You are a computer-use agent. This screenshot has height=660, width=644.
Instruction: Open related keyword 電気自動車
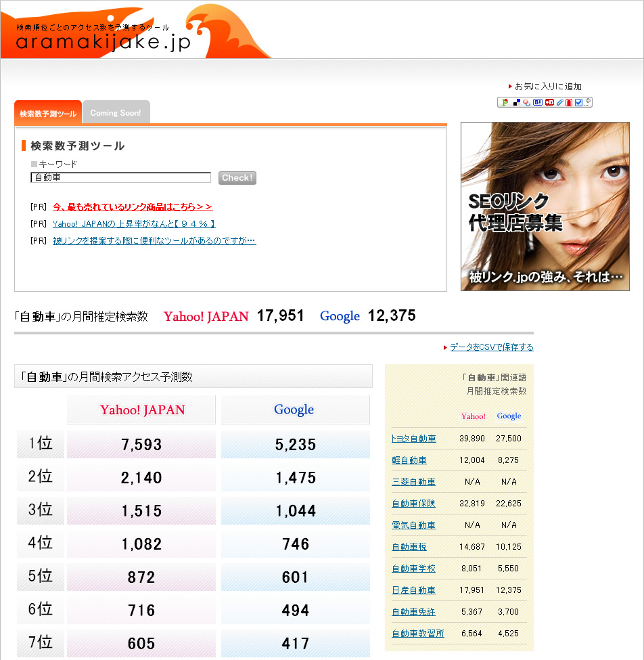pos(413,525)
